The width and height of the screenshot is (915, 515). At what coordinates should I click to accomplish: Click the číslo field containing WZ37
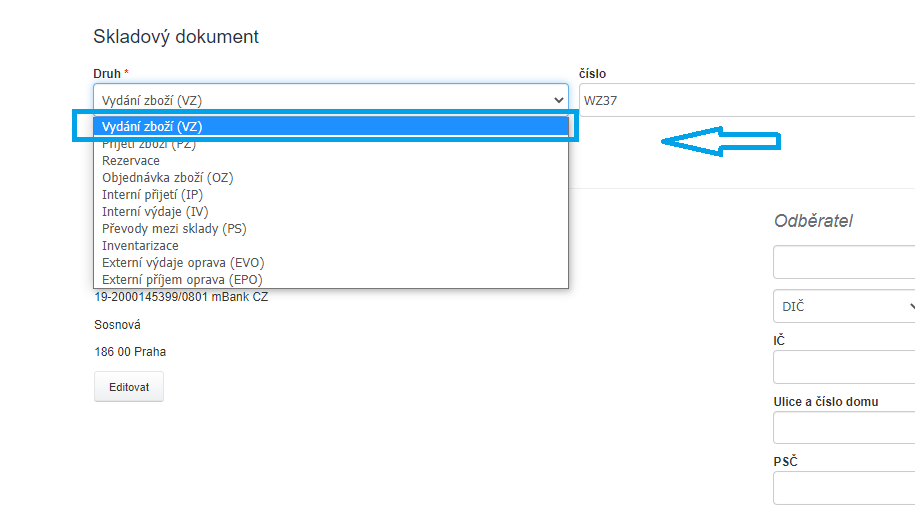[x=745, y=99]
